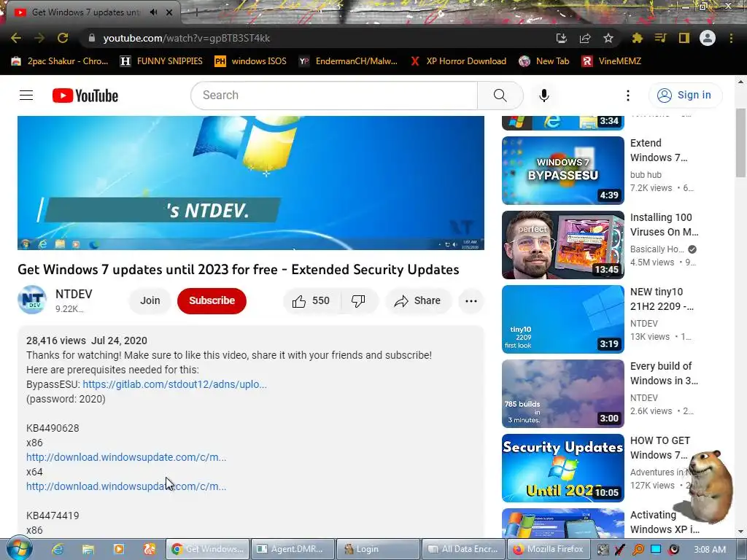Open a new tab with the plus button
The height and width of the screenshot is (560, 747).
196,13
